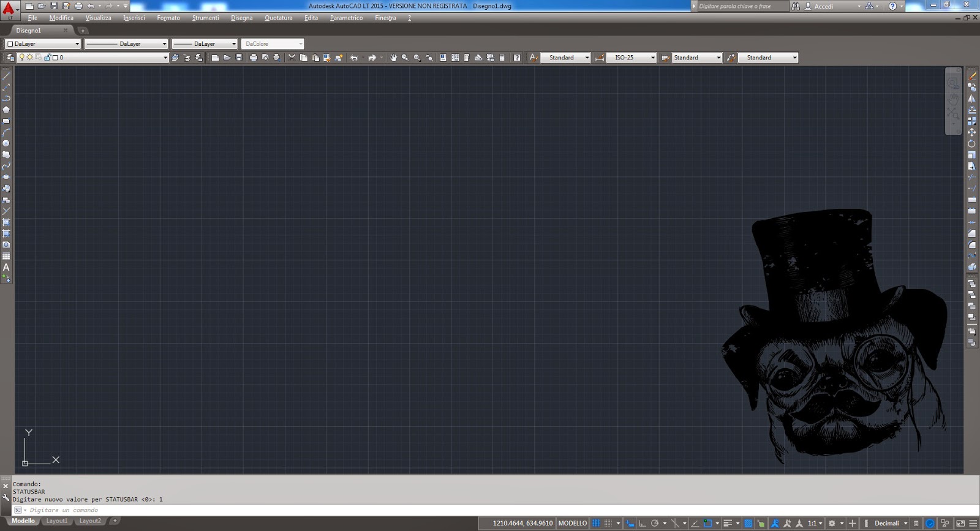This screenshot has height=531, width=980.
Task: Toggle layer 0 lock padlock icon
Action: tap(47, 58)
